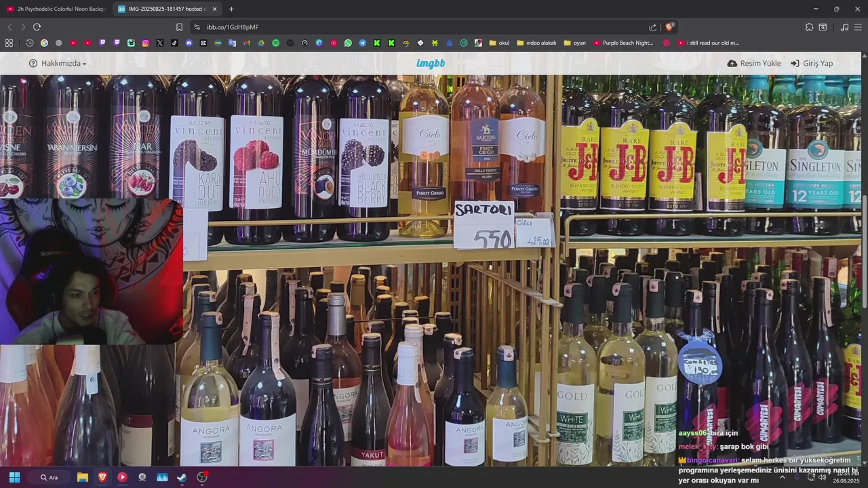Open the Instagram bookmark
The width and height of the screenshot is (868, 488).
(145, 43)
